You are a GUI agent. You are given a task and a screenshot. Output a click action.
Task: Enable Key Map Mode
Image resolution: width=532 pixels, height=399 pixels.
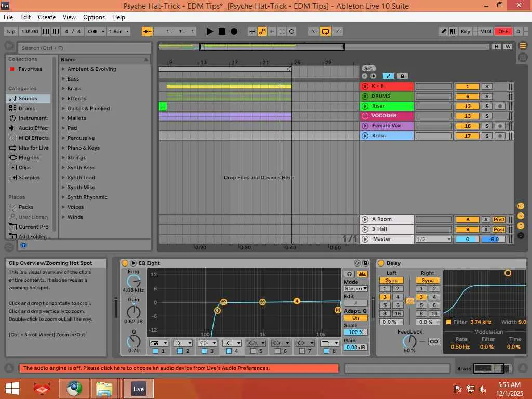point(465,31)
